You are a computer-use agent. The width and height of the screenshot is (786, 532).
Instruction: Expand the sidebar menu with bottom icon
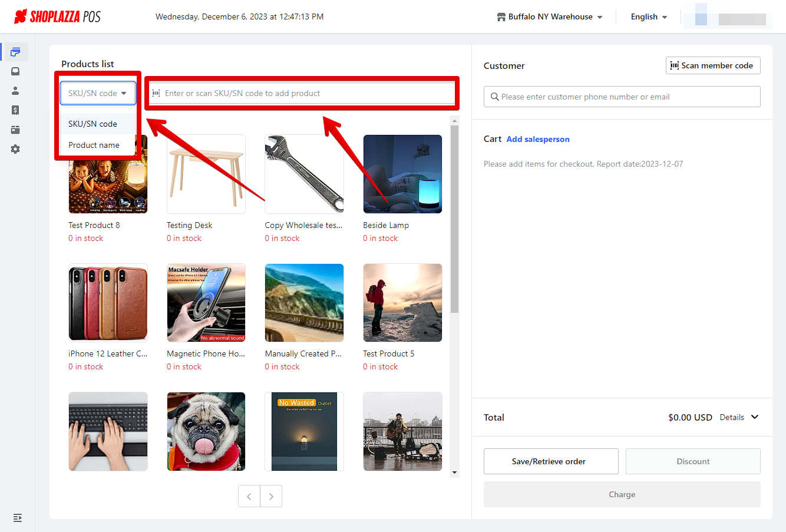point(18,518)
